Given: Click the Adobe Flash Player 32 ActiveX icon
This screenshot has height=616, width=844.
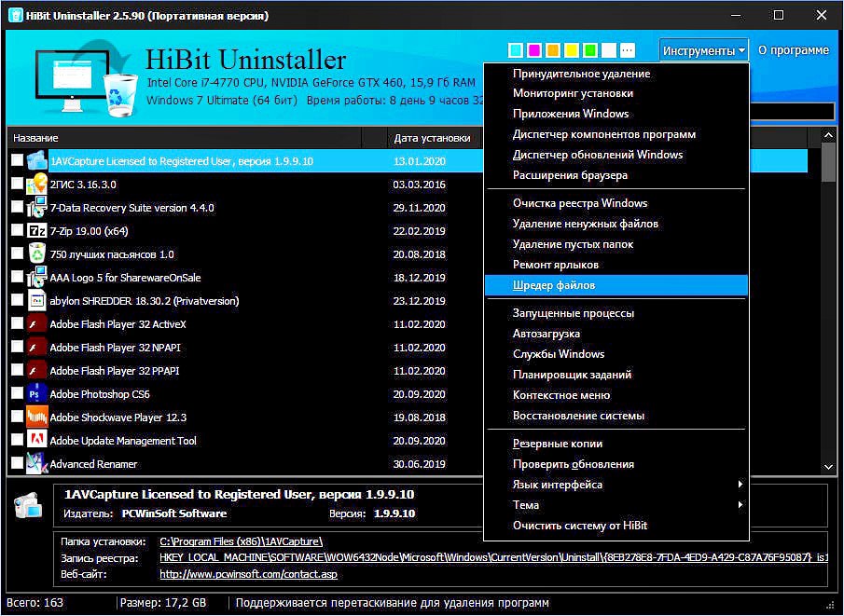Looking at the screenshot, I should tap(37, 324).
